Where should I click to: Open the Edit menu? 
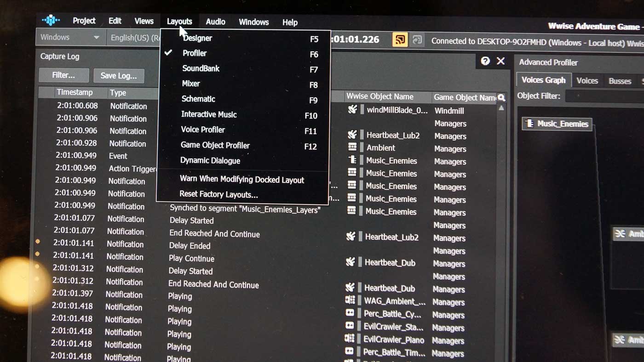(115, 21)
